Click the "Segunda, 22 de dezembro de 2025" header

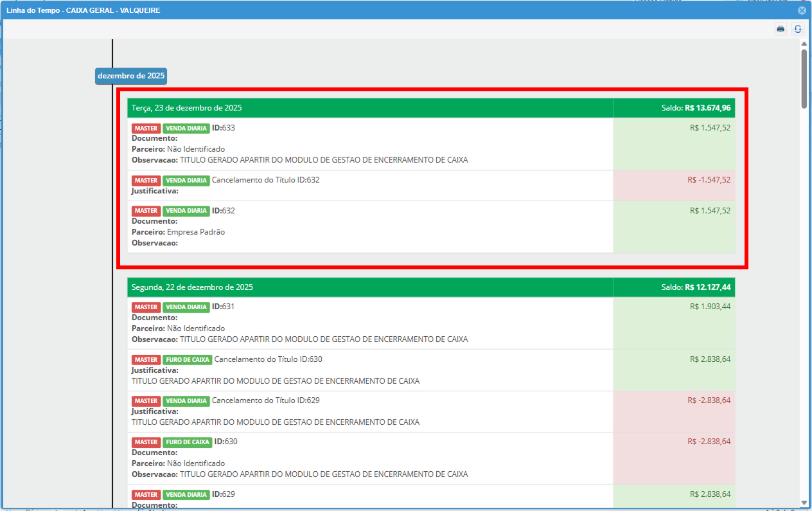click(192, 287)
